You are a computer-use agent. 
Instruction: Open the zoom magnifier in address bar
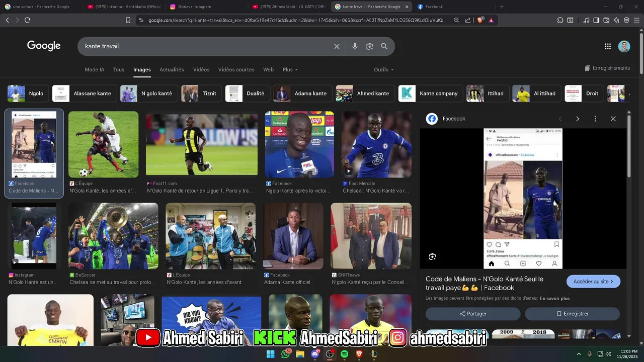coord(456,20)
